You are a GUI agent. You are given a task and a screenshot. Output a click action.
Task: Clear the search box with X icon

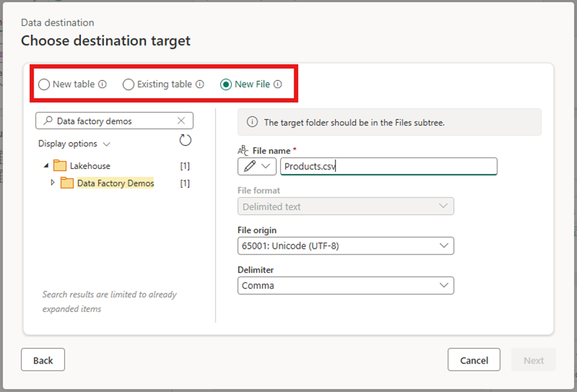tap(182, 121)
